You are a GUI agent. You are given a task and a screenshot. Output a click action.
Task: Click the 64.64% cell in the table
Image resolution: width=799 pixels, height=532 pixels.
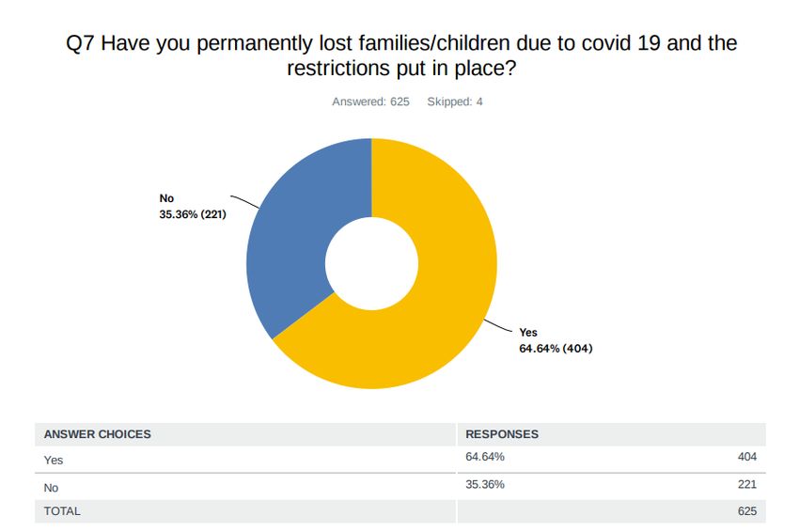coord(485,458)
